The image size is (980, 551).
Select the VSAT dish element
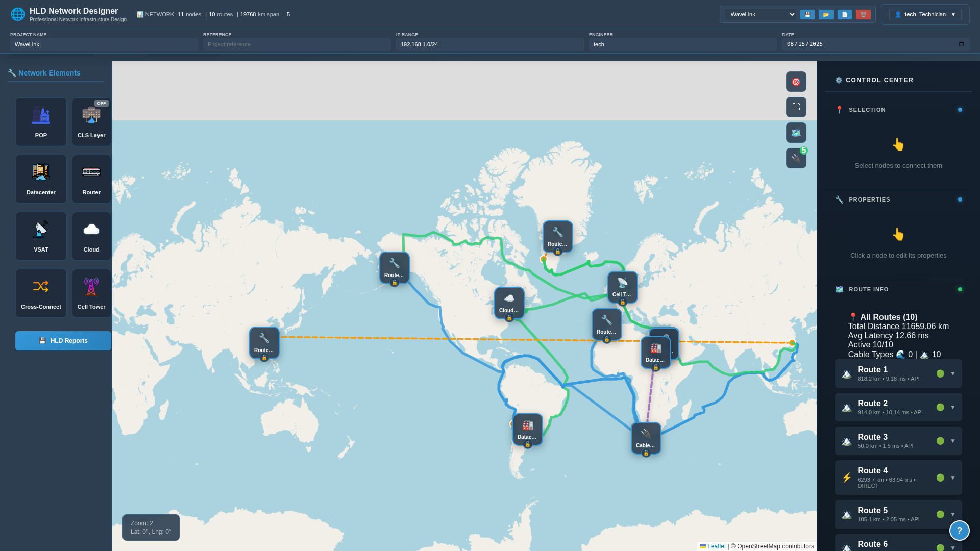41,236
